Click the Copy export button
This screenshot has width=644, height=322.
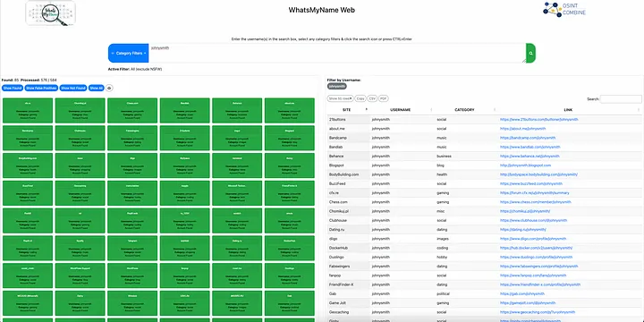pos(360,98)
